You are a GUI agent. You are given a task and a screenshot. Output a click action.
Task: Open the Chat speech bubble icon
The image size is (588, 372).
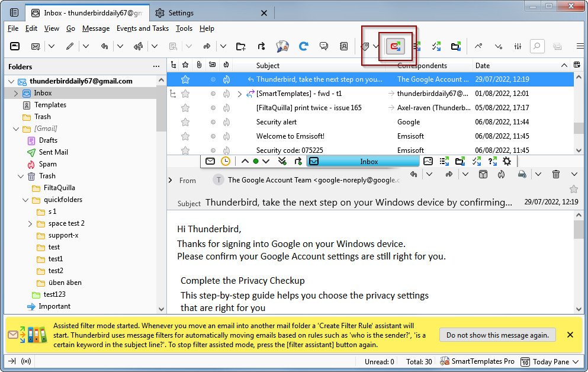[x=324, y=46]
